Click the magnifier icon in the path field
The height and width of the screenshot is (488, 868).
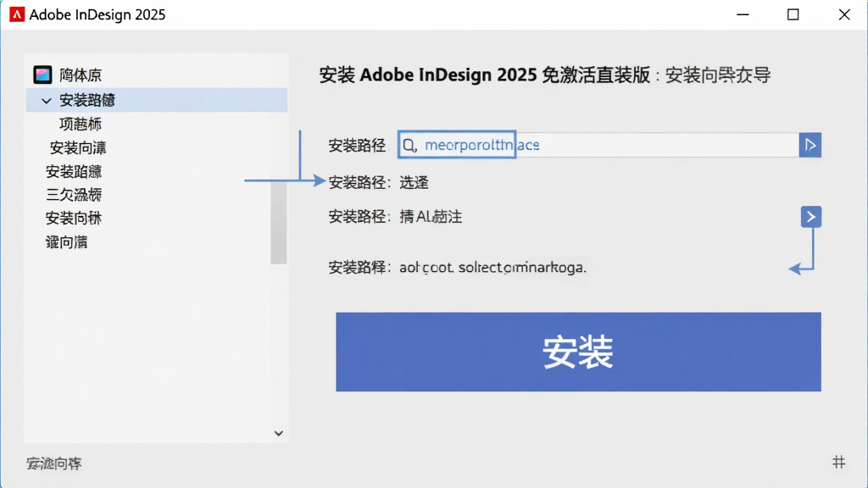coord(409,145)
